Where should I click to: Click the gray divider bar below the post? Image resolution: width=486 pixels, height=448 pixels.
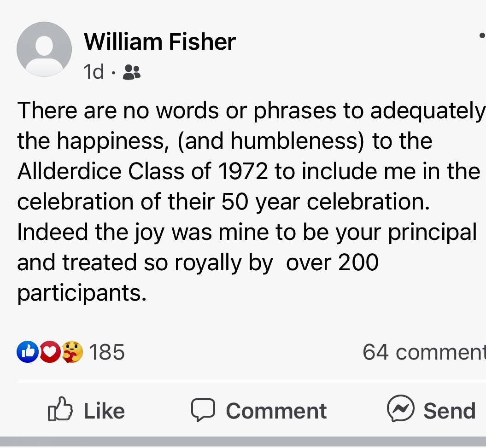[243, 442]
